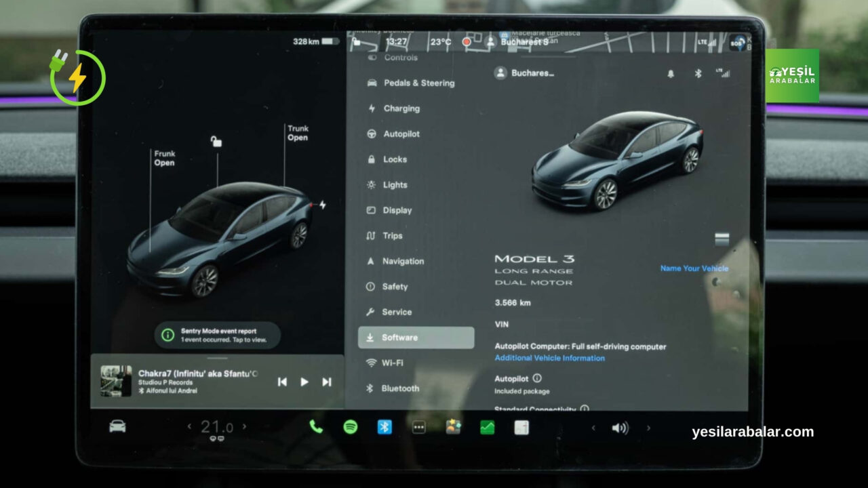Play the Chakra7 track

click(x=304, y=382)
